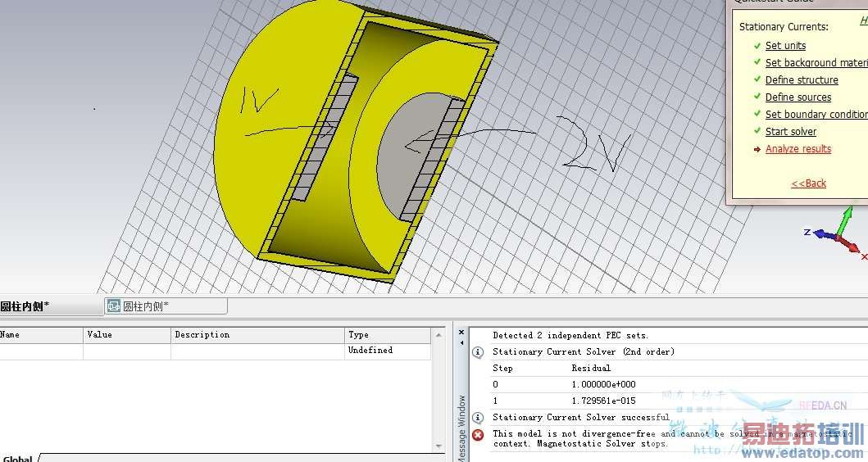Screen dimensions: 868x462
Task: Open the Analyze results link
Action: click(798, 149)
